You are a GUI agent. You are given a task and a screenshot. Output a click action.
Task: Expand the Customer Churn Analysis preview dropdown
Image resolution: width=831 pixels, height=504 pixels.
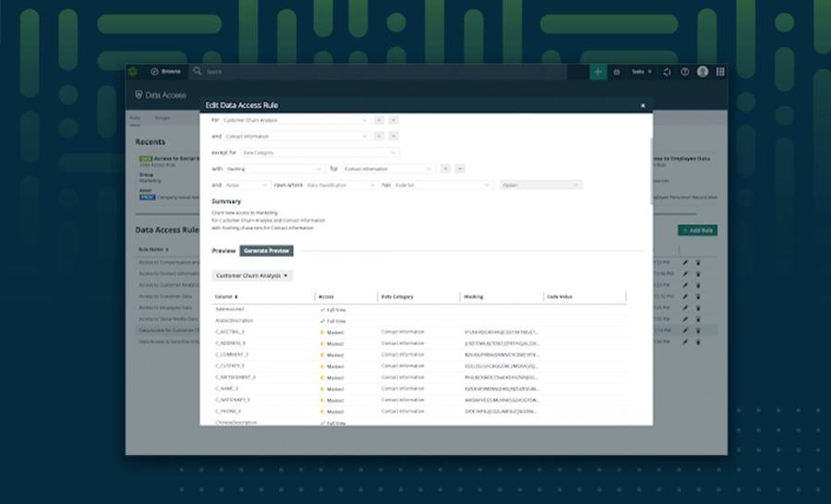(x=252, y=275)
